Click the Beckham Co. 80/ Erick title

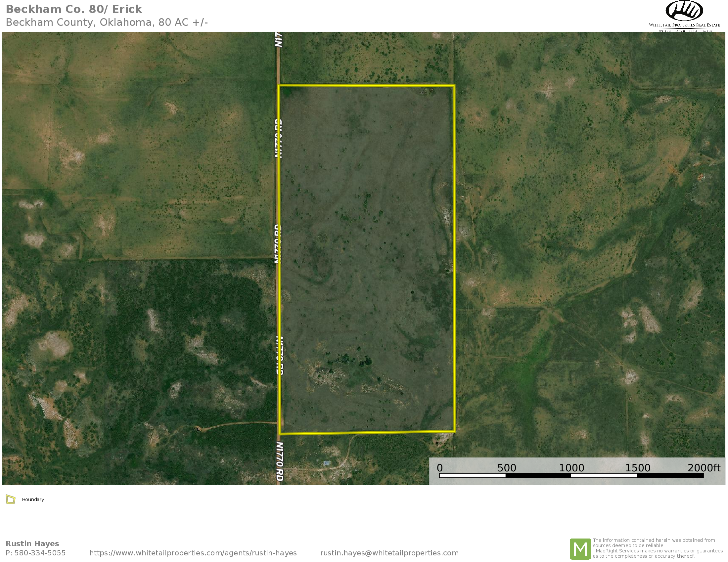point(74,9)
